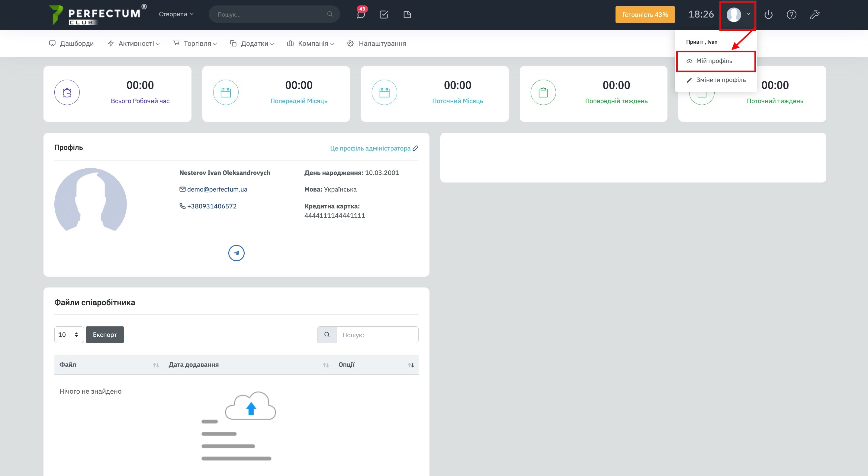The width and height of the screenshot is (868, 476).
Task: Open the demo@perfectum.ua email link
Action: 217,189
